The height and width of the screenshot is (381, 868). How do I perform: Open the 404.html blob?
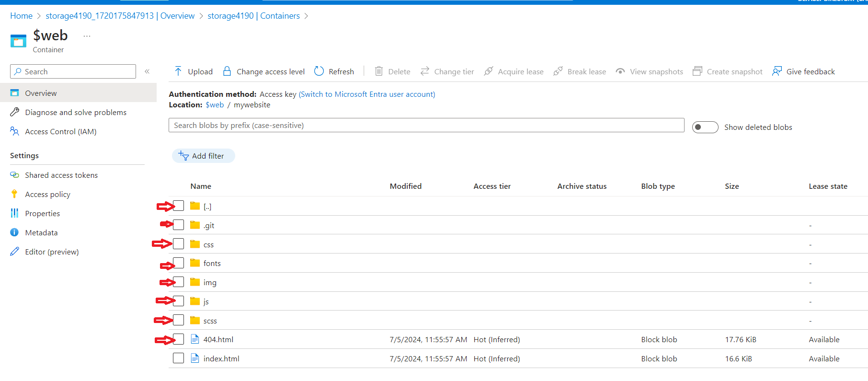pos(218,339)
